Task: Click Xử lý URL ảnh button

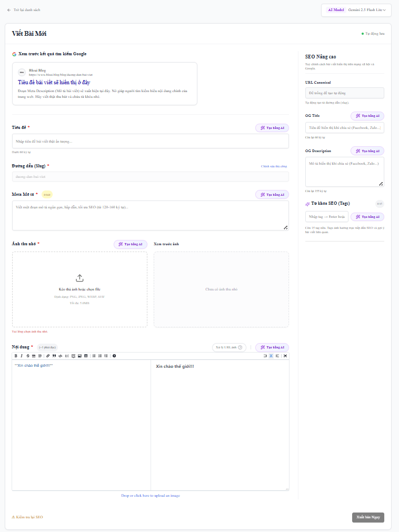Action: [x=229, y=347]
